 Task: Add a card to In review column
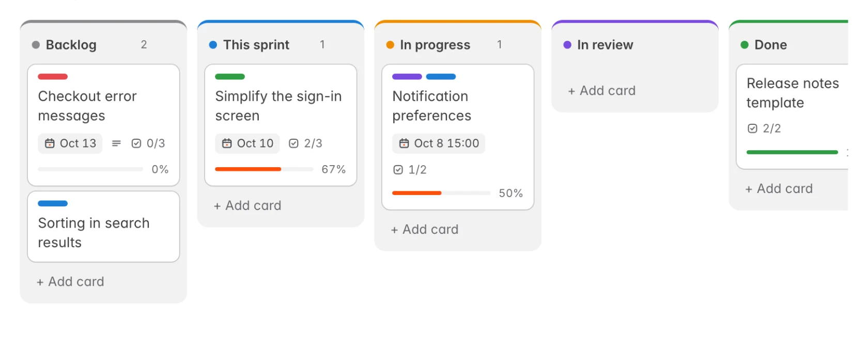pos(602,91)
